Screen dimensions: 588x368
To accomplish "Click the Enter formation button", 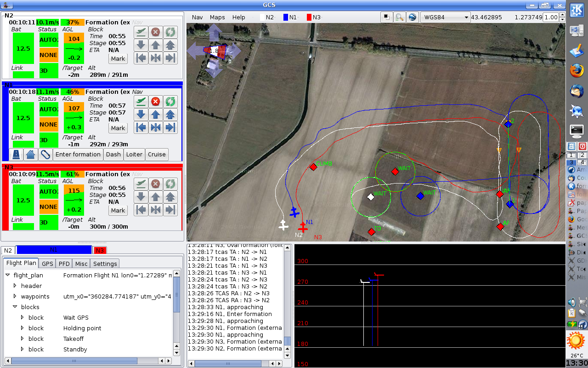I will pos(78,155).
